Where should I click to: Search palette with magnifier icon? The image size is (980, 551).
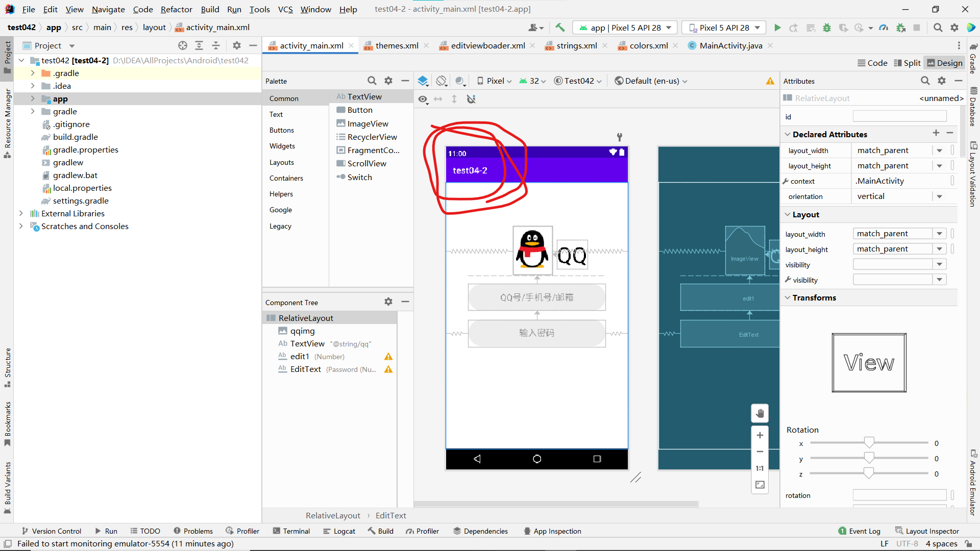click(x=372, y=81)
